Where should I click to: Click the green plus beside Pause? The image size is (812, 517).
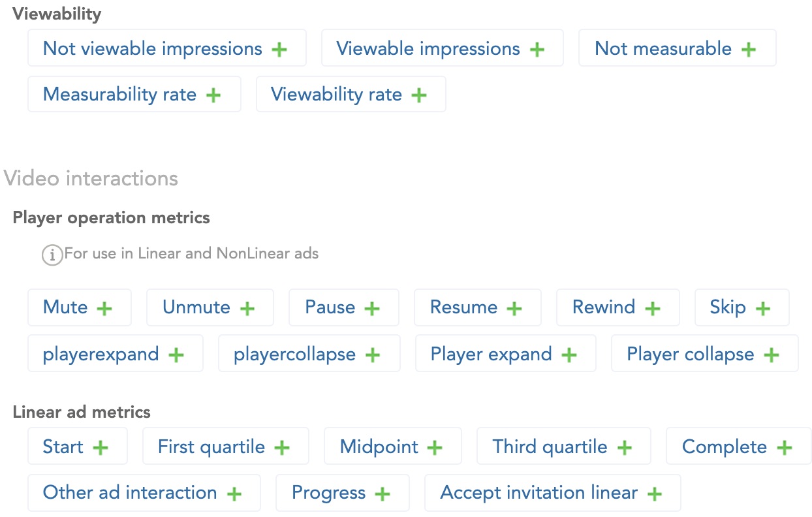[x=372, y=308]
